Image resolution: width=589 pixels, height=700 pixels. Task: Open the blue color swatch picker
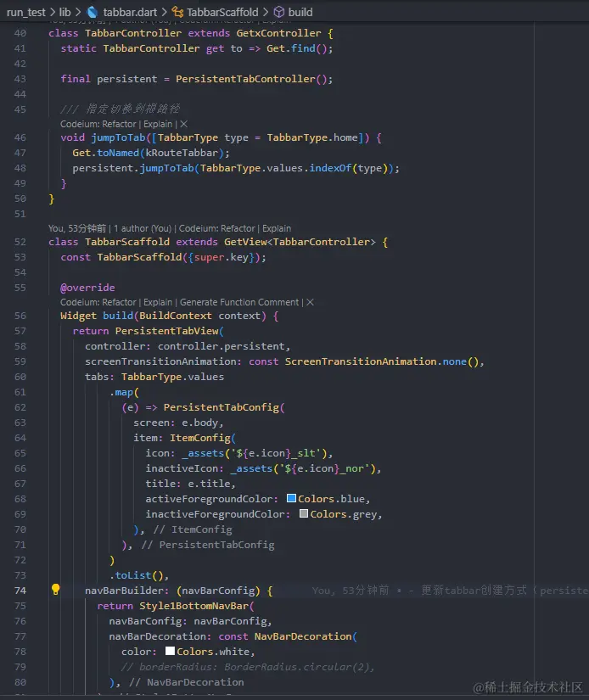292,498
